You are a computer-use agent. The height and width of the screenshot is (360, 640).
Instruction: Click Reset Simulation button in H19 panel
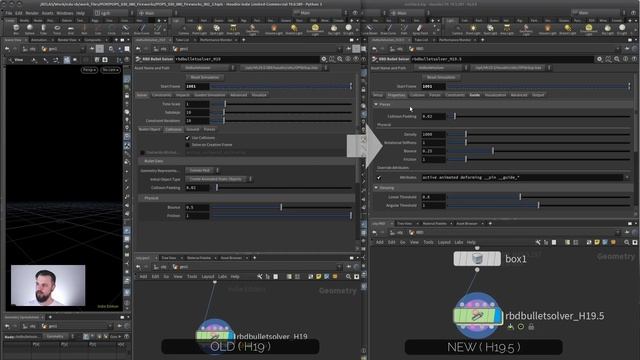pos(205,77)
